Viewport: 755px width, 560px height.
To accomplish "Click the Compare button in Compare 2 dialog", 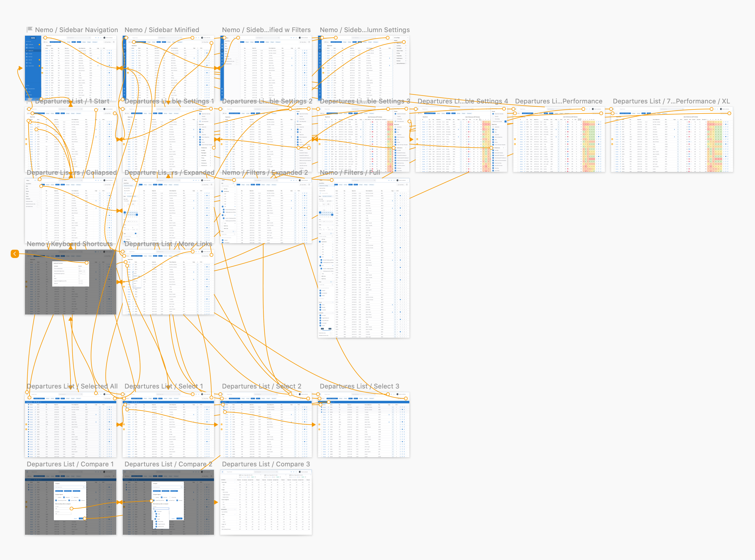I will point(180,519).
